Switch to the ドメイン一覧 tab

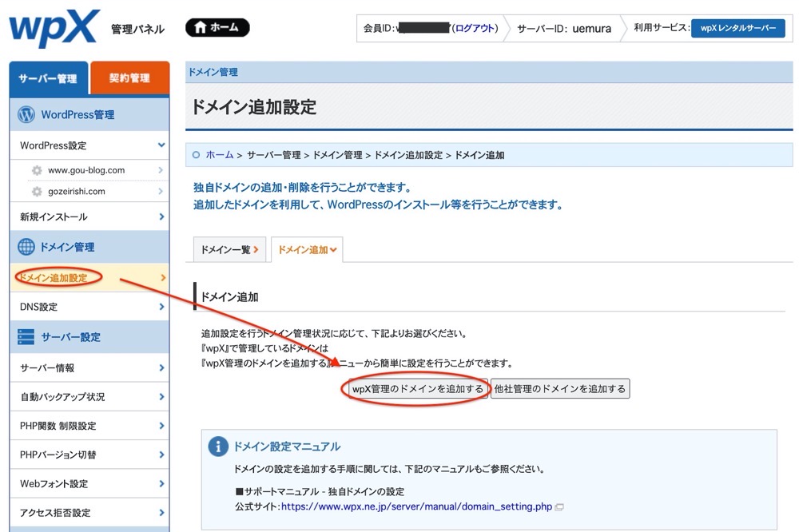click(x=229, y=250)
